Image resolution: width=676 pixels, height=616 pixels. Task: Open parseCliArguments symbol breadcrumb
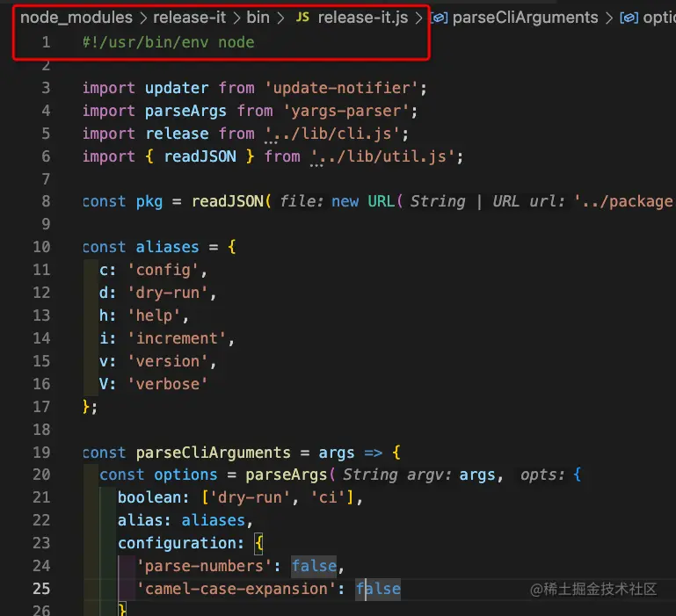click(x=525, y=18)
